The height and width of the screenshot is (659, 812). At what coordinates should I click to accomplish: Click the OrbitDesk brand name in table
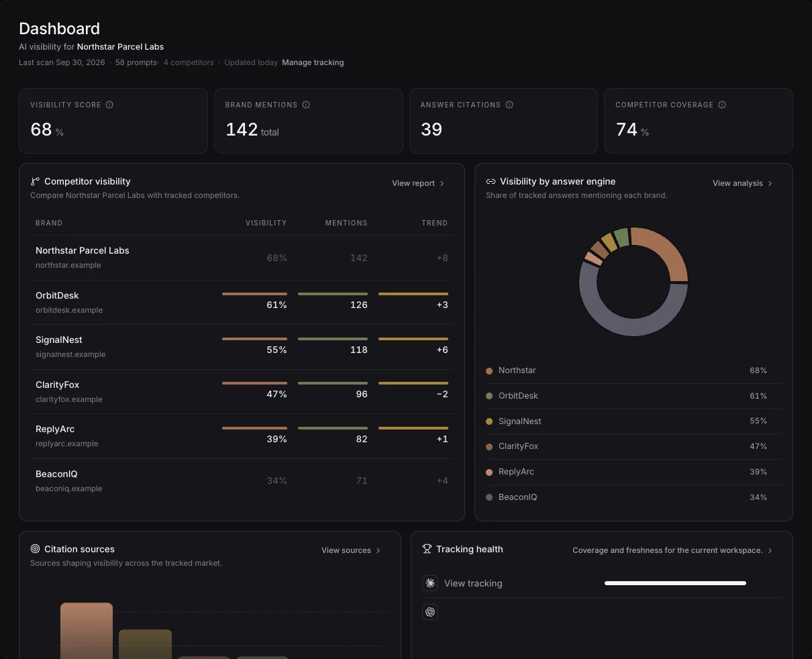tap(57, 295)
